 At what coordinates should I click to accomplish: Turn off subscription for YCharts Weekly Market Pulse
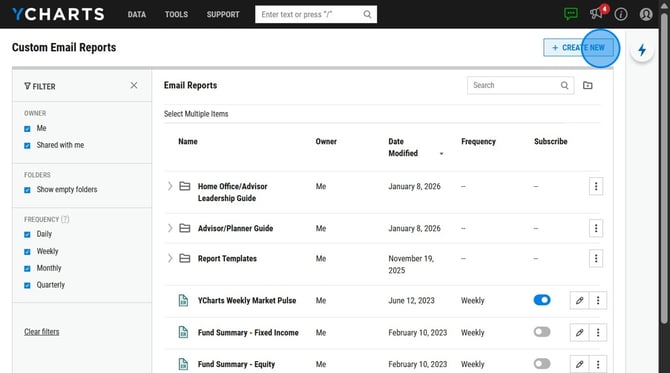tap(542, 300)
